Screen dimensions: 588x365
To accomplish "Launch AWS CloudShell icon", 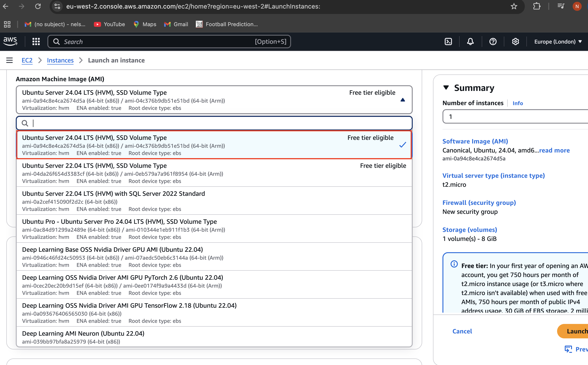I will pos(448,42).
